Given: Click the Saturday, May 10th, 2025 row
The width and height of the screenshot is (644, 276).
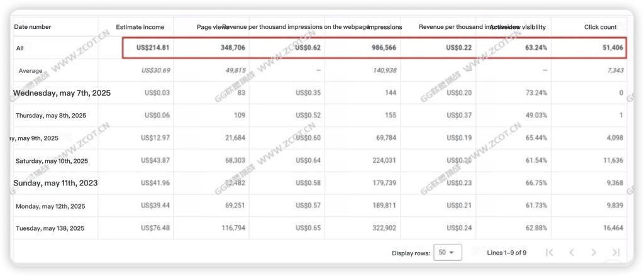Looking at the screenshot, I should [52, 161].
